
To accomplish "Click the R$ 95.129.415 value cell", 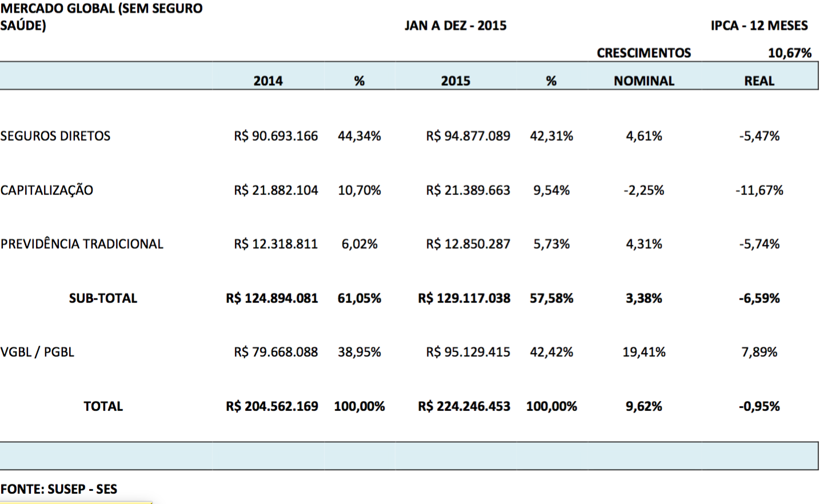I will pyautogui.click(x=468, y=352).
